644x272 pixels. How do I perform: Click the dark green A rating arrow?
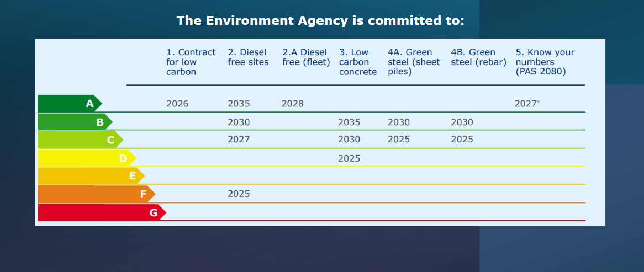click(70, 104)
